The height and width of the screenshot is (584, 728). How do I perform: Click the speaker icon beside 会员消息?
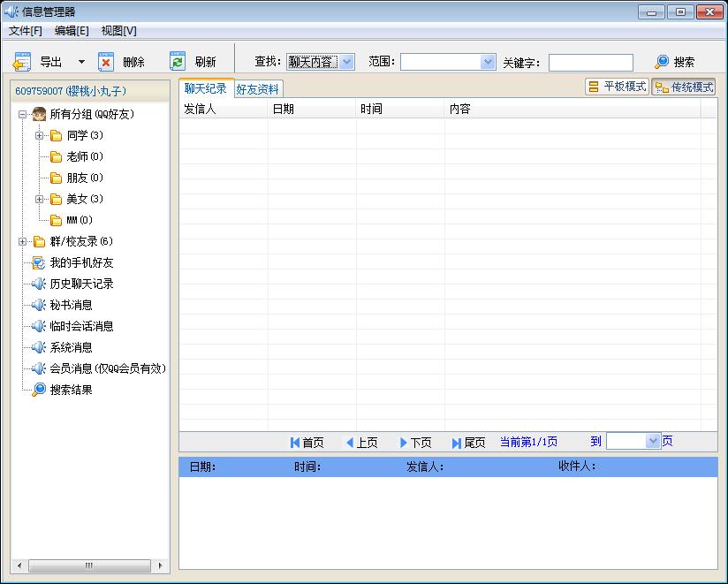point(39,368)
